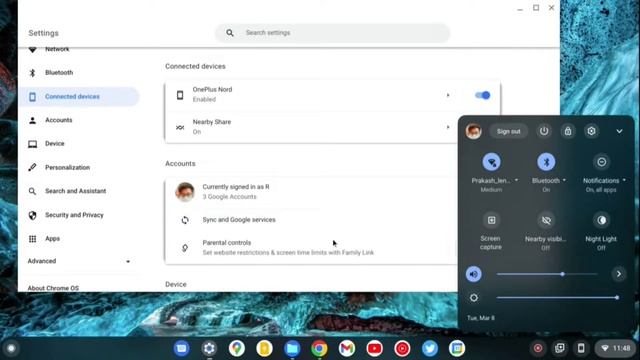
Task: Stop screen recording via the red tray icon
Action: pos(538,348)
